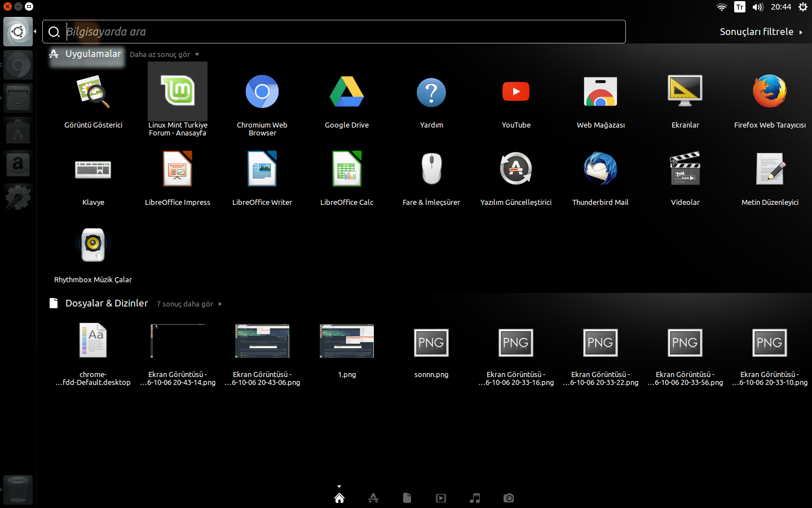Screen dimensions: 812x508
Task: Click the Uygulamalar section header
Action: click(93, 54)
